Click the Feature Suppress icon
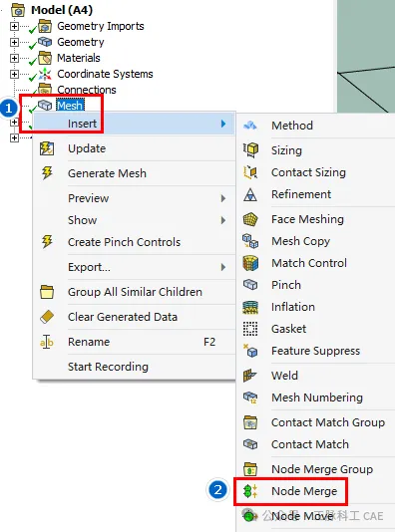The width and height of the screenshot is (395, 532). [x=250, y=351]
